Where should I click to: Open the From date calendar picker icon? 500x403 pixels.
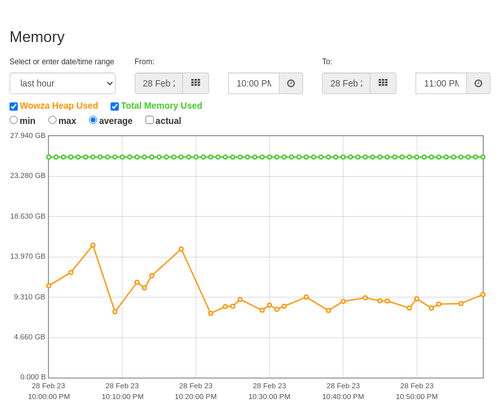(x=196, y=83)
